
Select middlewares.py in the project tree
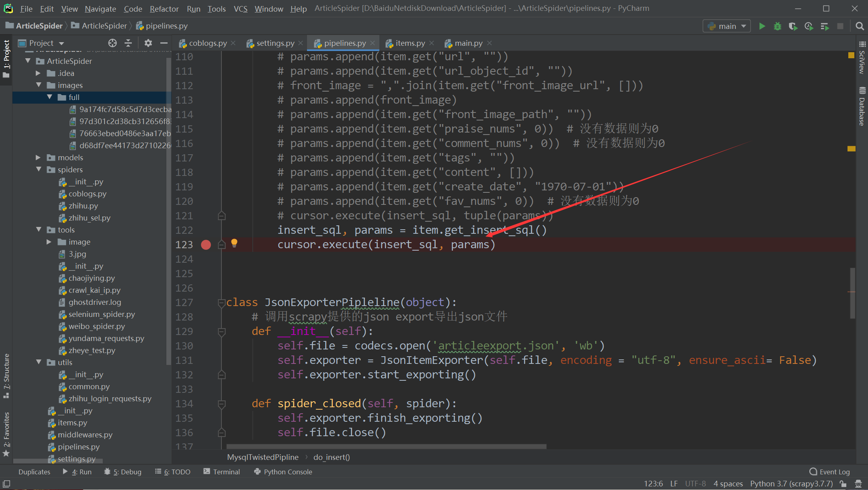85,435
